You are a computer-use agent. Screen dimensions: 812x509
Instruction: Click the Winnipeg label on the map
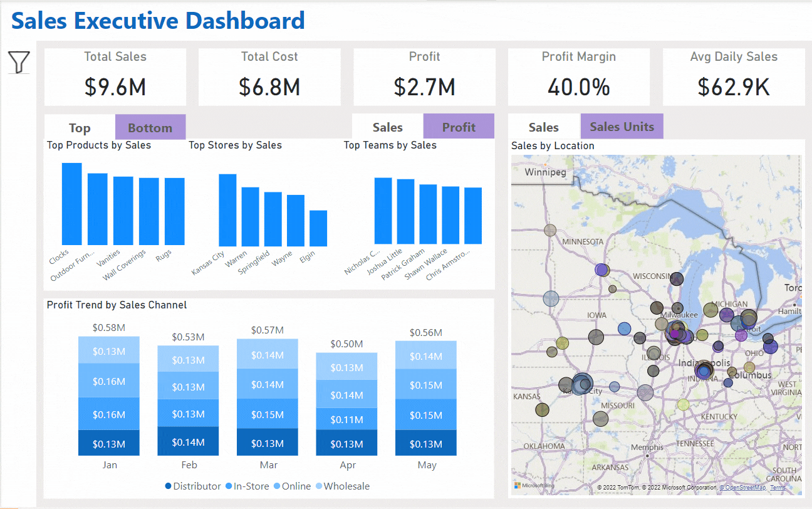point(545,172)
